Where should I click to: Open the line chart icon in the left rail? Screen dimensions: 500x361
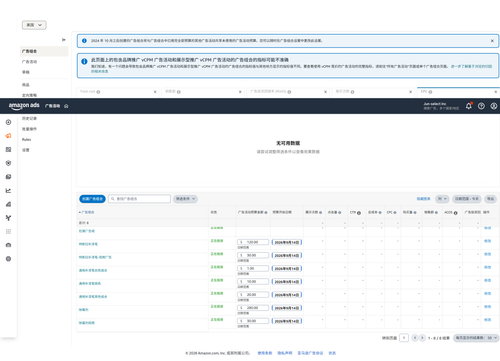pos(8,191)
